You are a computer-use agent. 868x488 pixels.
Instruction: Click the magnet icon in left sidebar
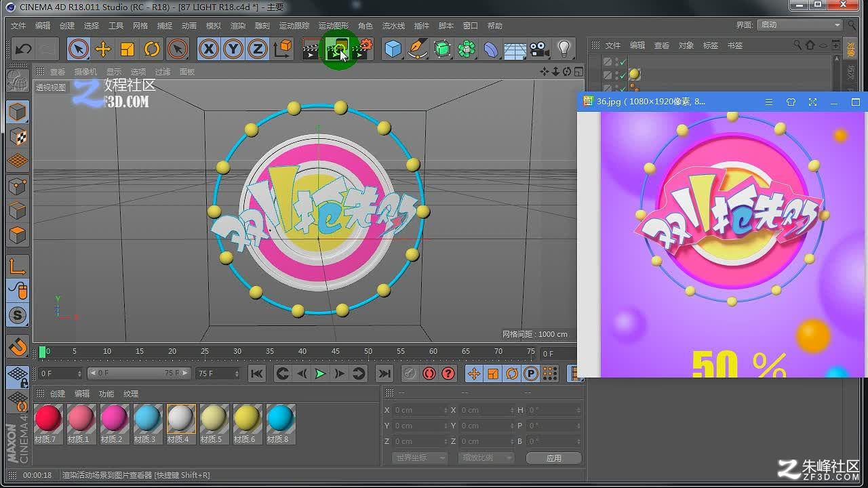click(x=18, y=347)
